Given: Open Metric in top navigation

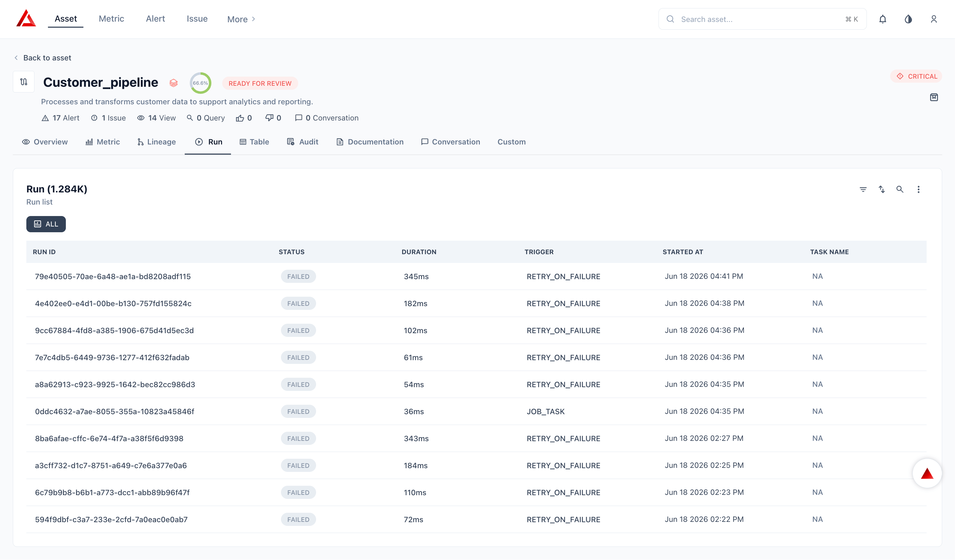Looking at the screenshot, I should coord(111,19).
